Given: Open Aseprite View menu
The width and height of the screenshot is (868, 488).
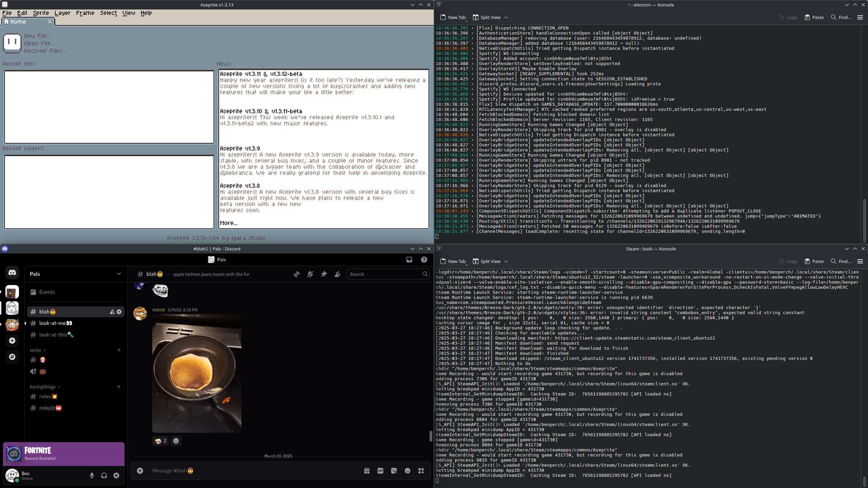Looking at the screenshot, I should click(129, 13).
